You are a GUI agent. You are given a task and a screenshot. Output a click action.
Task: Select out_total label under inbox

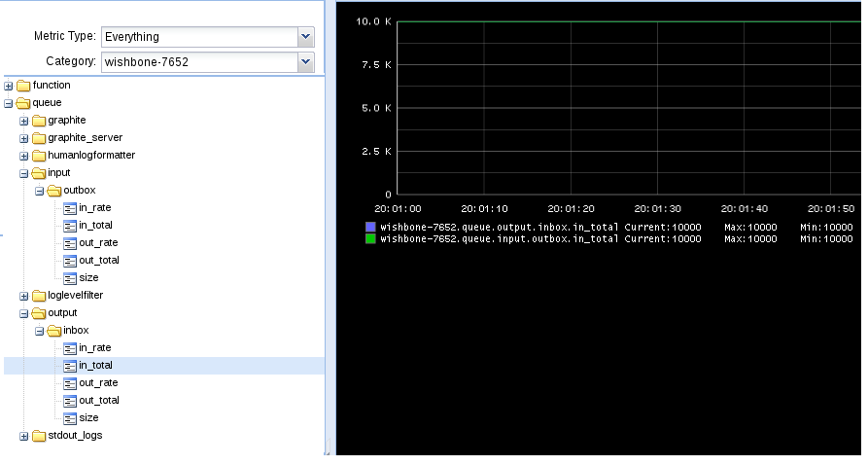click(99, 400)
